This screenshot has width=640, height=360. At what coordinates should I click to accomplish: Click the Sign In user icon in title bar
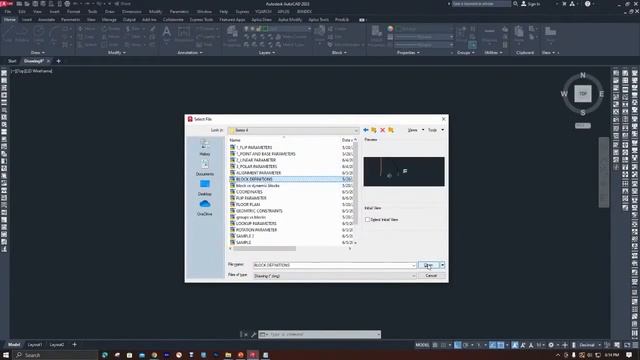(x=524, y=4)
